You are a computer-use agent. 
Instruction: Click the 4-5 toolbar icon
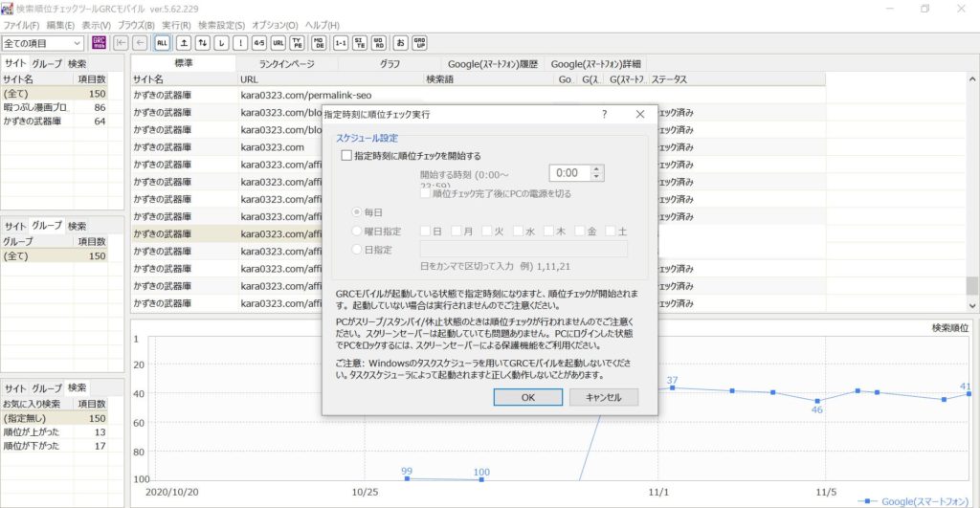[258, 42]
